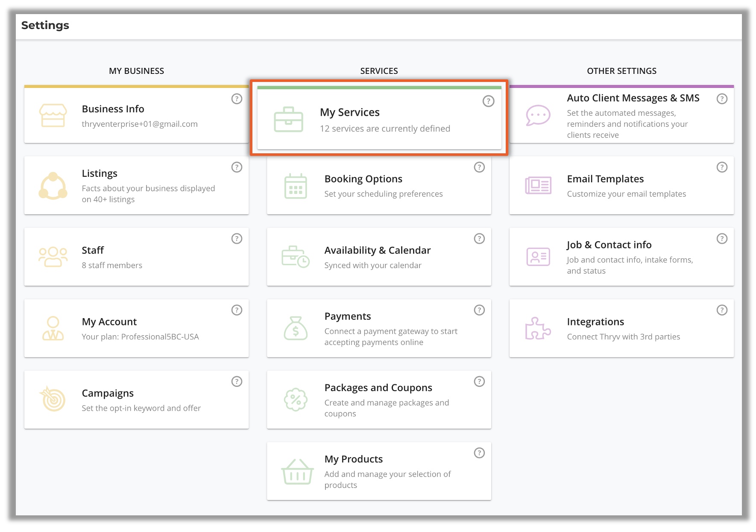The height and width of the screenshot is (532, 756).
Task: Click the My Products basket icon
Action: 297,471
